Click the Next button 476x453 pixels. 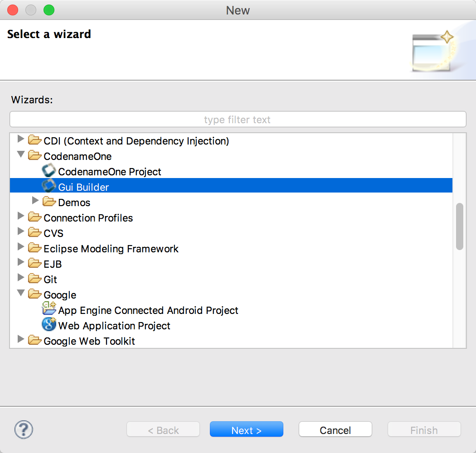(x=246, y=429)
